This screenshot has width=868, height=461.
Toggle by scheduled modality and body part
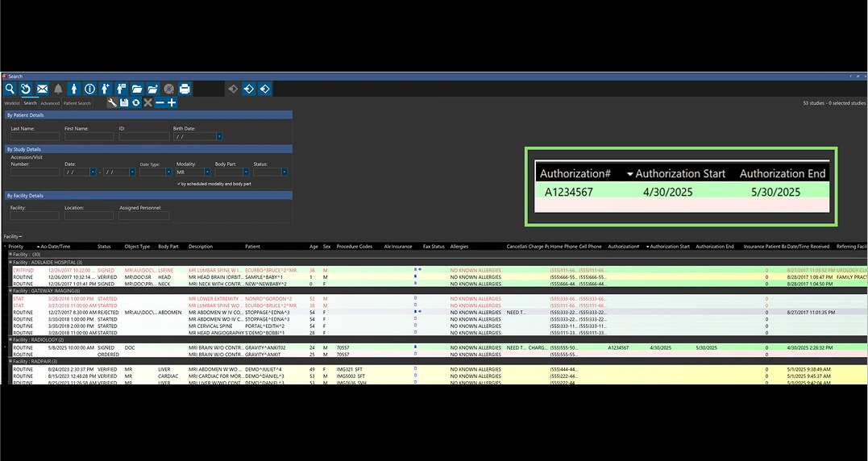[x=179, y=184]
